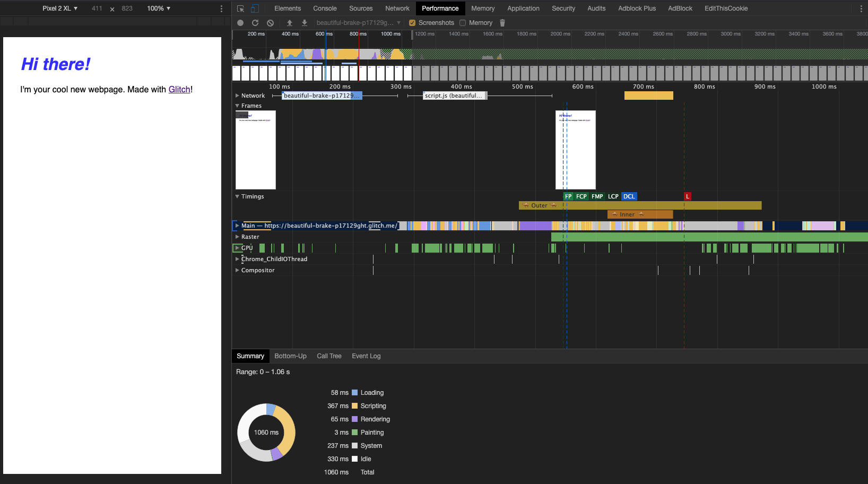868x484 pixels.
Task: Switch to the Console tab
Action: tap(325, 8)
